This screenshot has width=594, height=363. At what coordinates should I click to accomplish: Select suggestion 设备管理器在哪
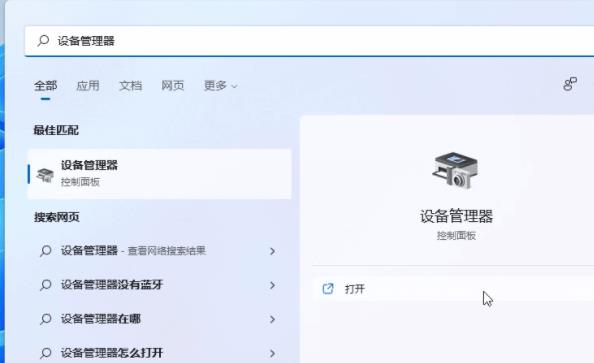click(160, 319)
